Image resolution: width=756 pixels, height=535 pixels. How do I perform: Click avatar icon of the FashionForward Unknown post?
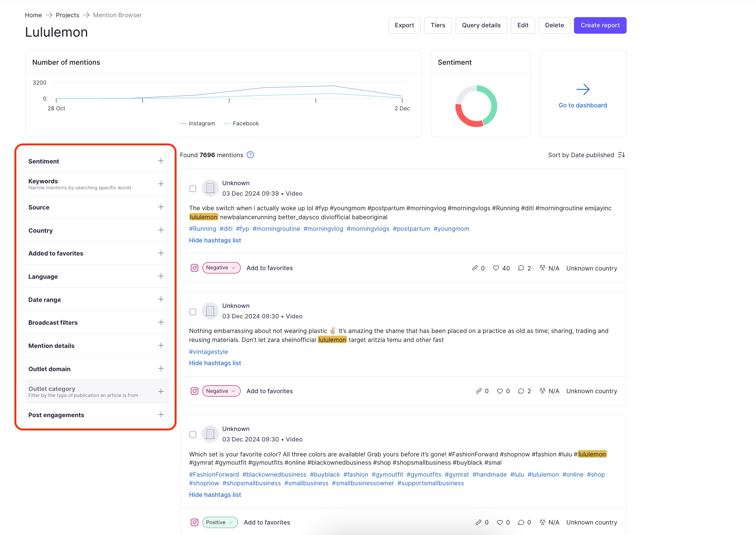point(210,434)
